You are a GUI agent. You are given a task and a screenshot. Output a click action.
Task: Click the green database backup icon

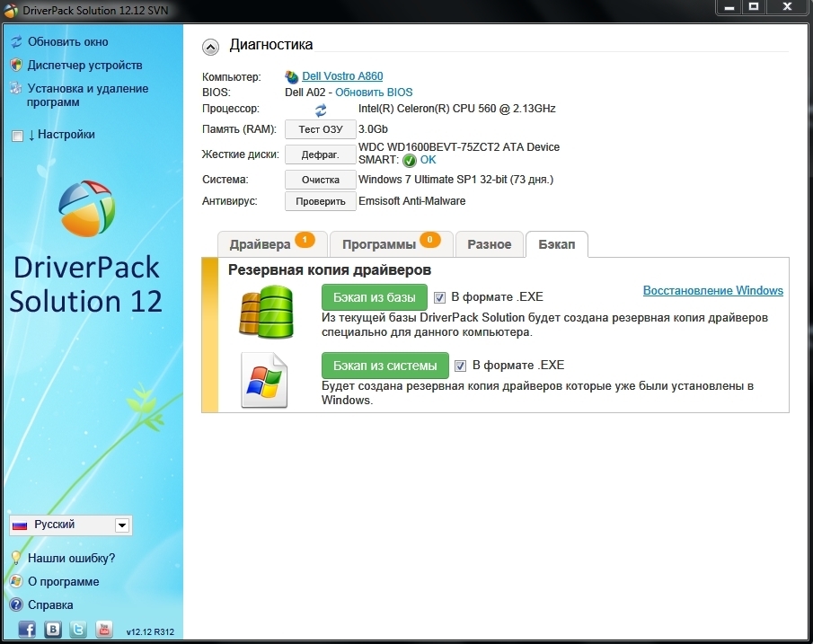tap(266, 311)
